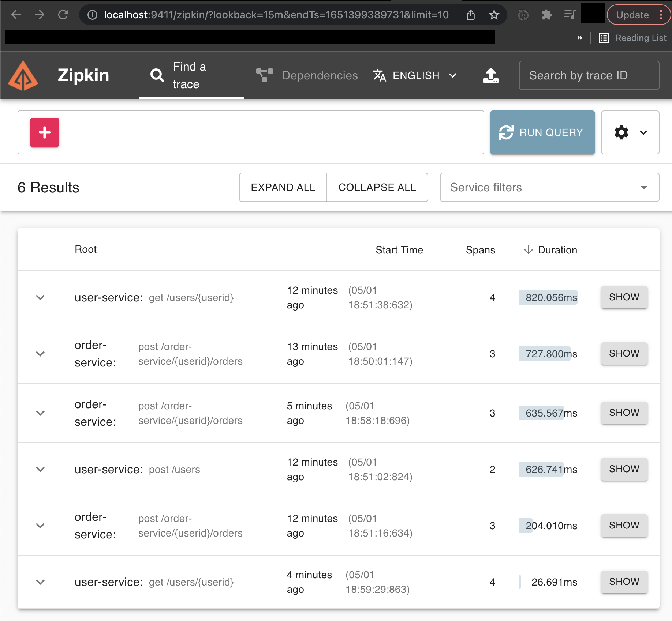672x621 pixels.
Task: Click the Root column header
Action: tap(86, 249)
